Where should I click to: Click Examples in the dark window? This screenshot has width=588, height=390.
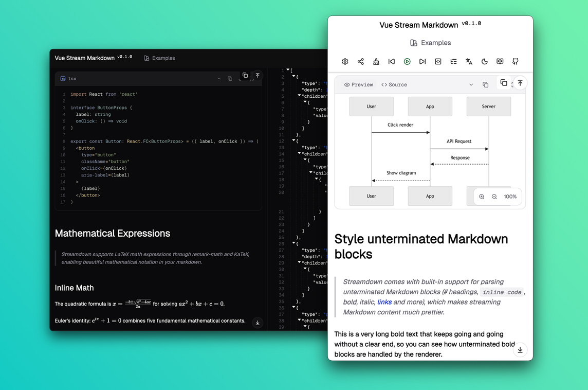pos(159,58)
